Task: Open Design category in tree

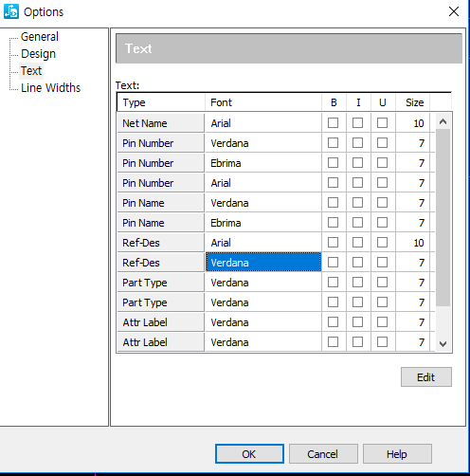Action: click(x=38, y=54)
